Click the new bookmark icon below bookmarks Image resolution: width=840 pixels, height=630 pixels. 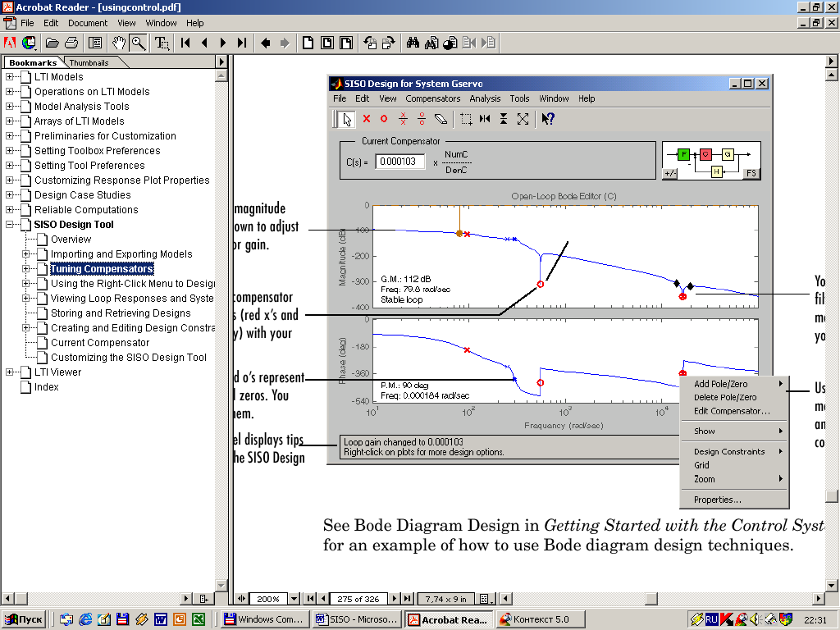(x=203, y=598)
